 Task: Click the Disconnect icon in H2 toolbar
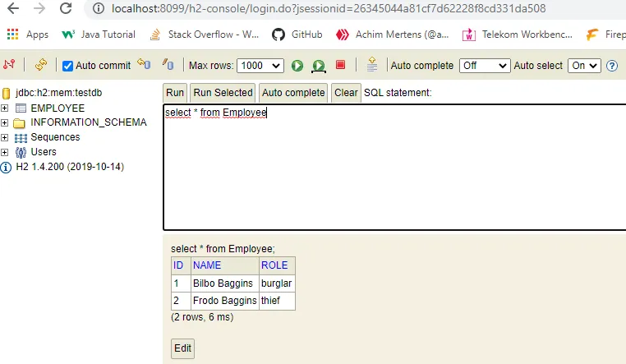[9, 65]
